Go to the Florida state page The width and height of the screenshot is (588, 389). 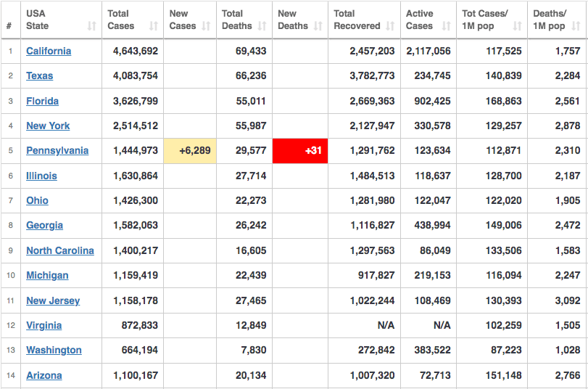coord(42,101)
